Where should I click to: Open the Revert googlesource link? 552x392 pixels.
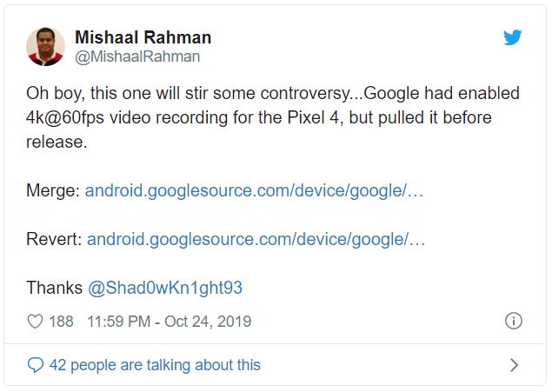pos(256,239)
